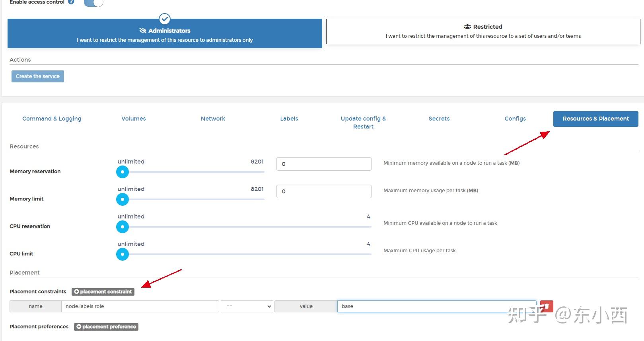The width and height of the screenshot is (644, 341).
Task: Open the == operator dropdown
Action: coord(247,306)
